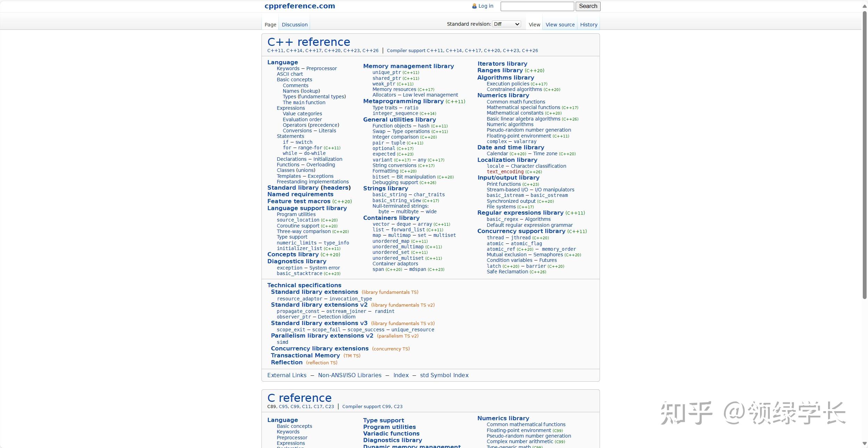Viewport: 868px width, 448px height.
Task: Click the Log in user icon
Action: point(474,6)
